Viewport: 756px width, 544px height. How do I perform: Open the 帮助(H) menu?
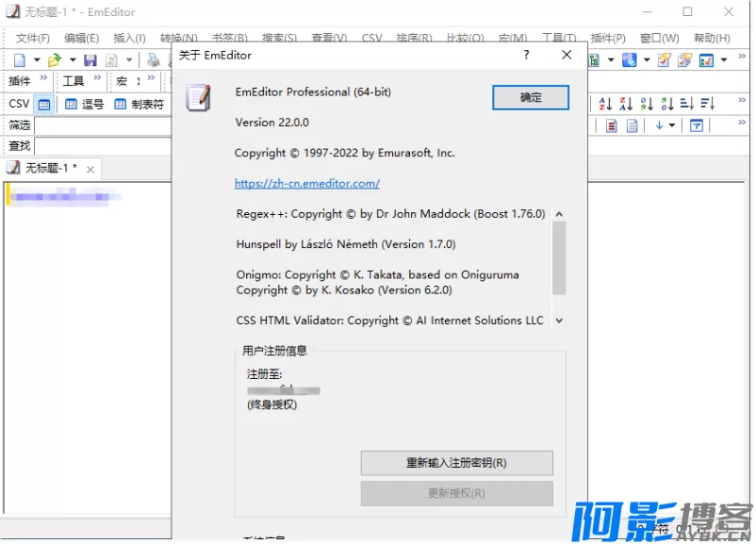pyautogui.click(x=711, y=39)
